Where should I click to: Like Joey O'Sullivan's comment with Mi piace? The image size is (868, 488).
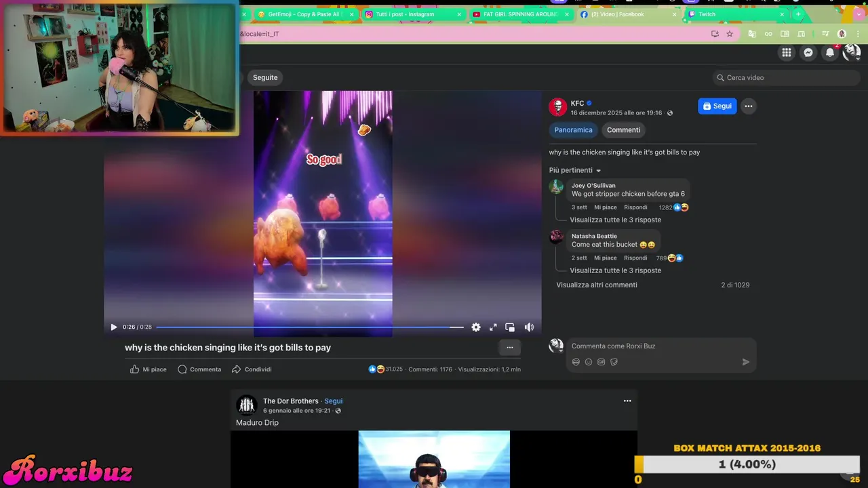point(606,207)
